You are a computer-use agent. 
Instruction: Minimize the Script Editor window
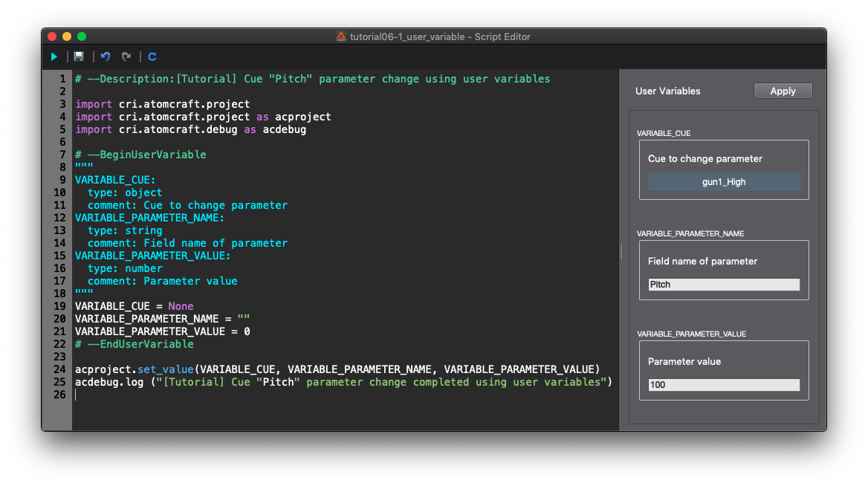(x=67, y=36)
